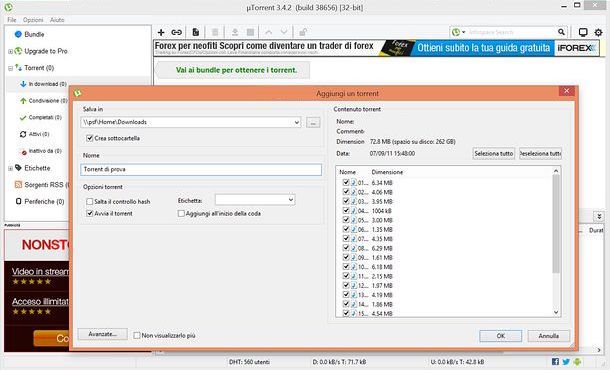This screenshot has height=370, width=610.
Task: Select Inattivo da category in sidebar
Action: point(41,151)
